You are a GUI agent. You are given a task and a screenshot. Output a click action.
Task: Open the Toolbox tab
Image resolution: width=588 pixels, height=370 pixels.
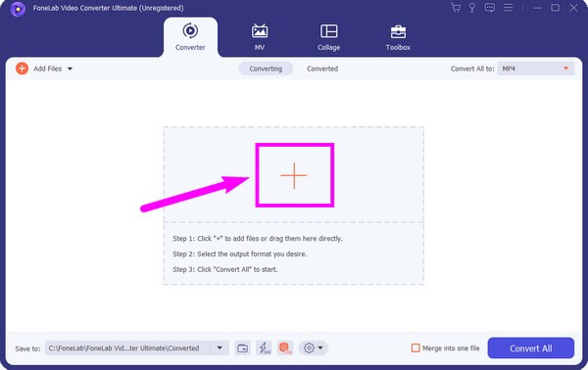398,37
